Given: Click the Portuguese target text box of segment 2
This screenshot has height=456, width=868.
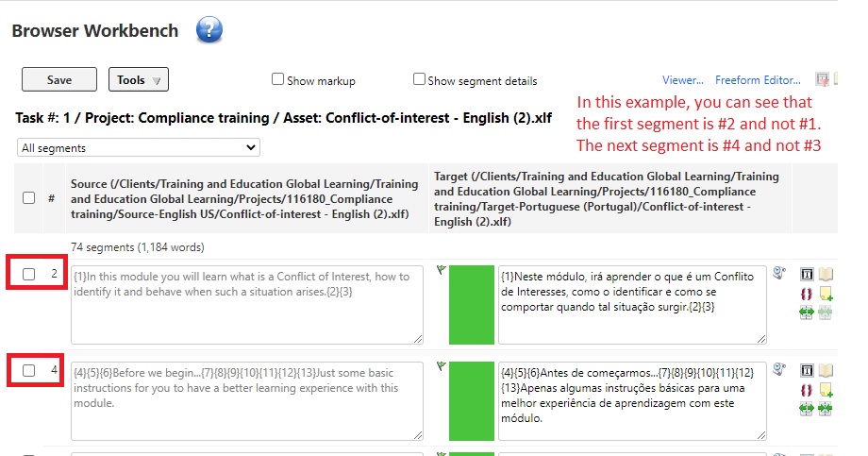Looking at the screenshot, I should pos(632,305).
